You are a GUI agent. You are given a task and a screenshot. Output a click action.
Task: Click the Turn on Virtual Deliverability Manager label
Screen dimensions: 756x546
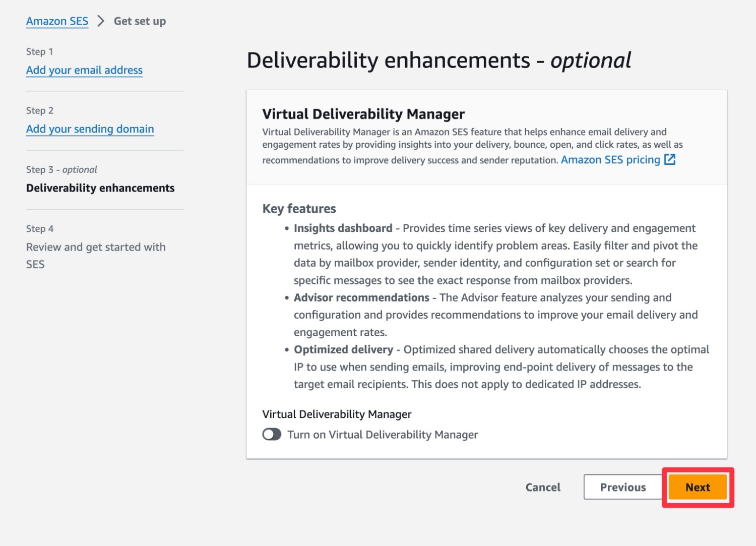(383, 435)
